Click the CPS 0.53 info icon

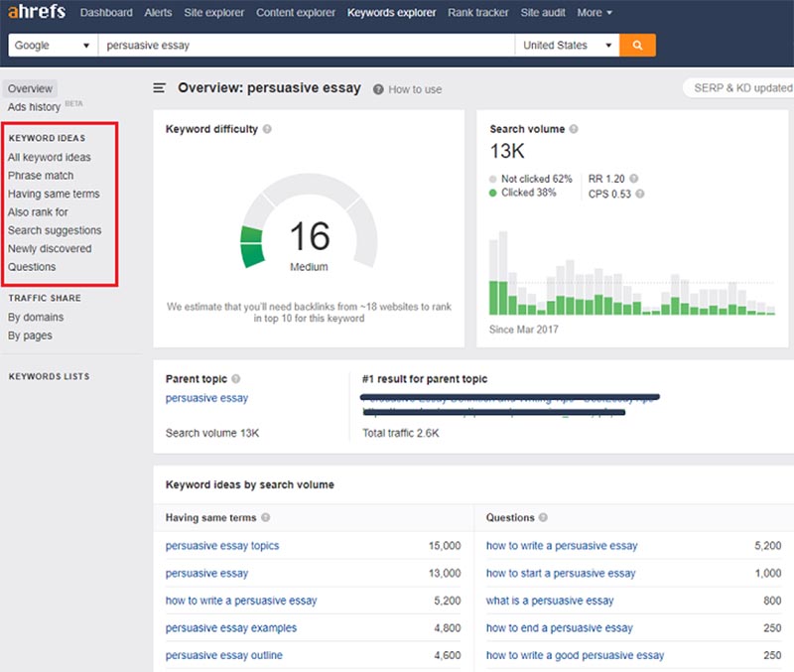point(640,194)
